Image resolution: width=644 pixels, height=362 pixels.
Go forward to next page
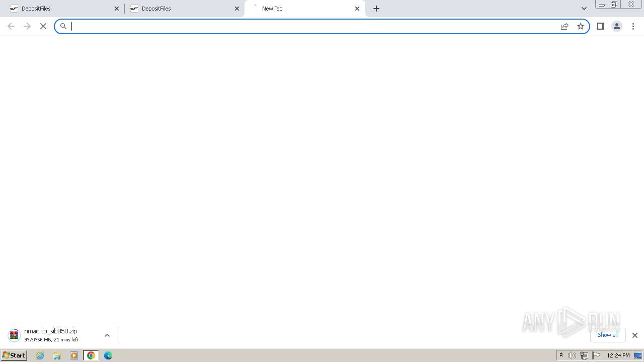click(27, 26)
